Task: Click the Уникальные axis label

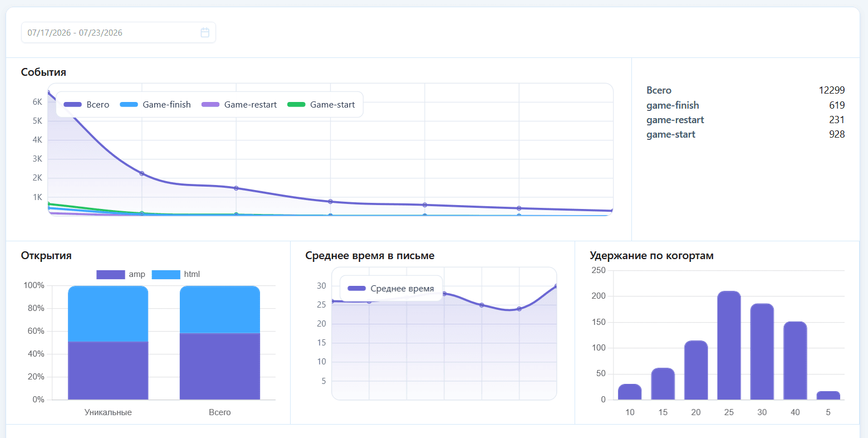Action: 108,412
